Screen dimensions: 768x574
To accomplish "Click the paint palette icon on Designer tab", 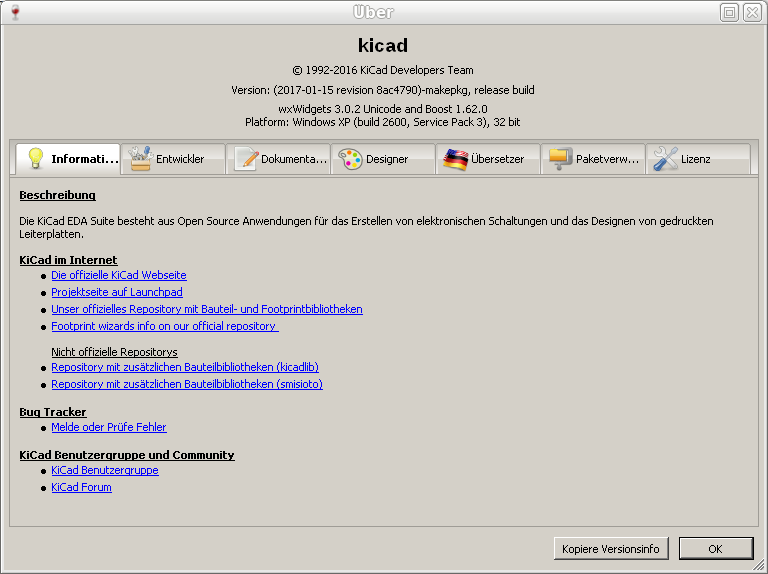I will (x=351, y=159).
